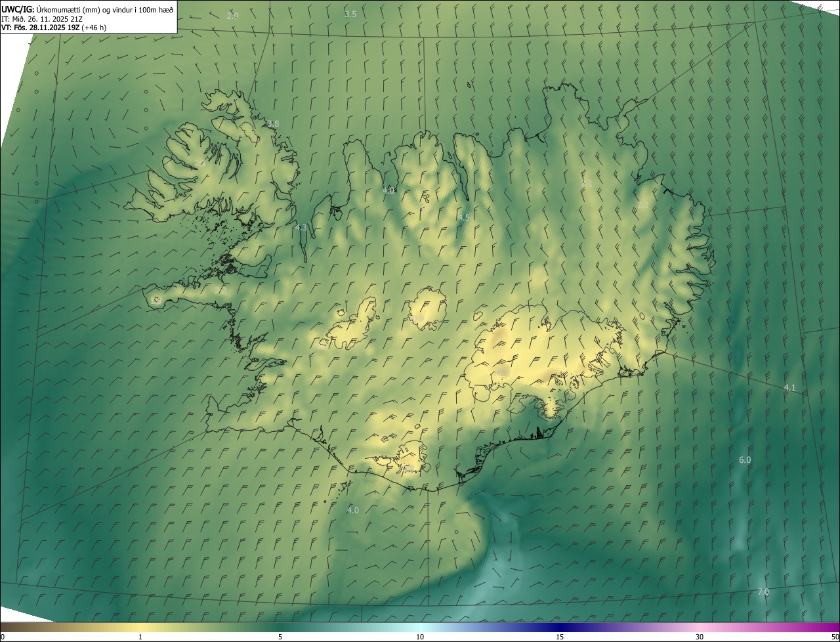Click the 'IT: Mið. 26. 11. 2025 21Z' line
Viewport: 840px width, 642px height.
click(42, 19)
